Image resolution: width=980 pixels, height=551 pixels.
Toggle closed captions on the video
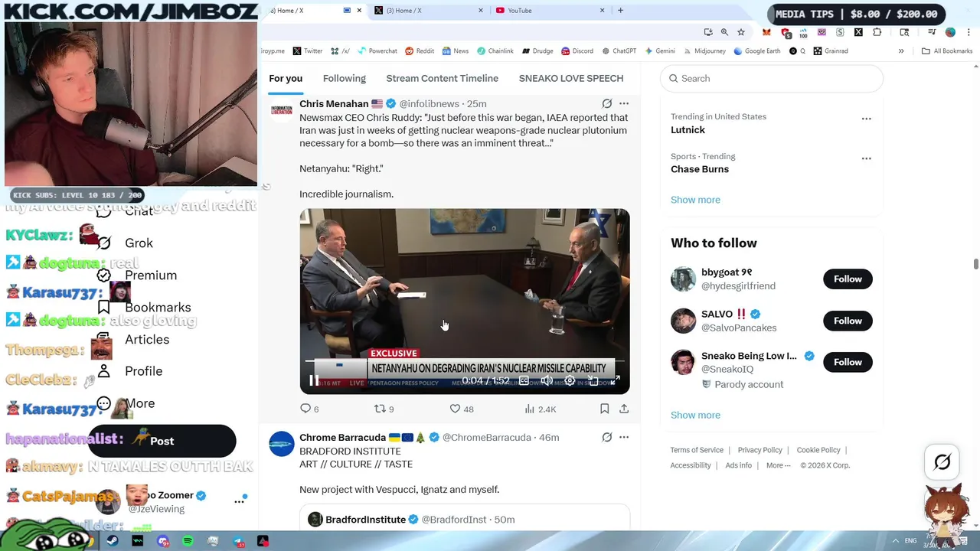[524, 380]
